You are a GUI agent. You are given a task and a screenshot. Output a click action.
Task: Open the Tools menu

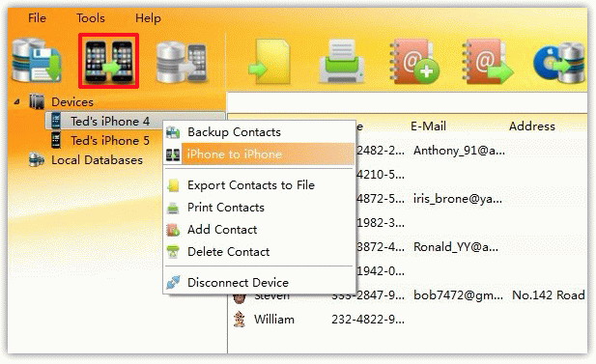(x=91, y=17)
